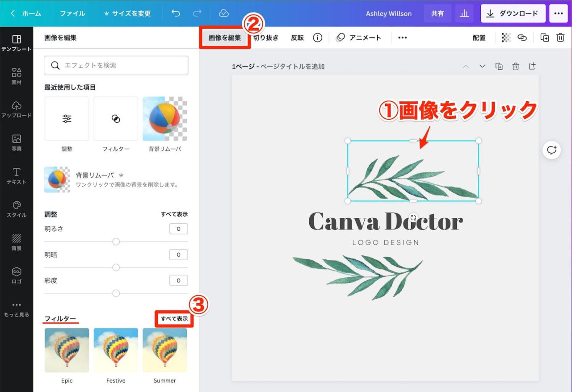Delete selected element with toolbar trash icon
This screenshot has height=392, width=572.
point(560,38)
